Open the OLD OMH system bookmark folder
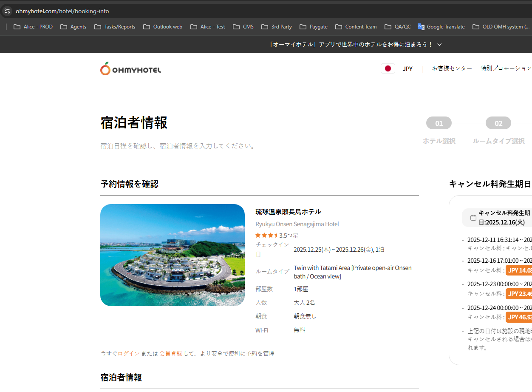This screenshot has height=392, width=532. pos(501,27)
